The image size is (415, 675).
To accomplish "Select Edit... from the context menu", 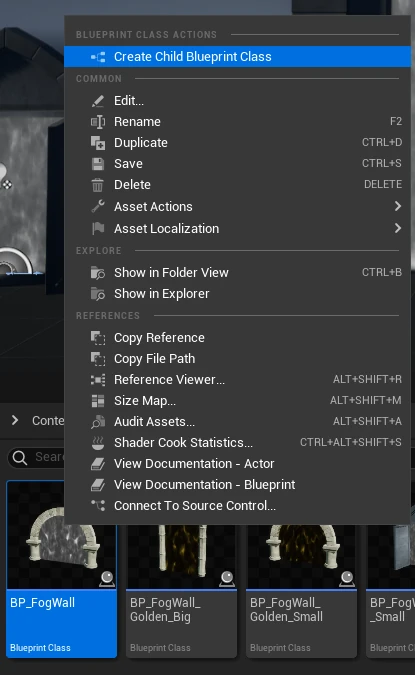I will 237,101.
